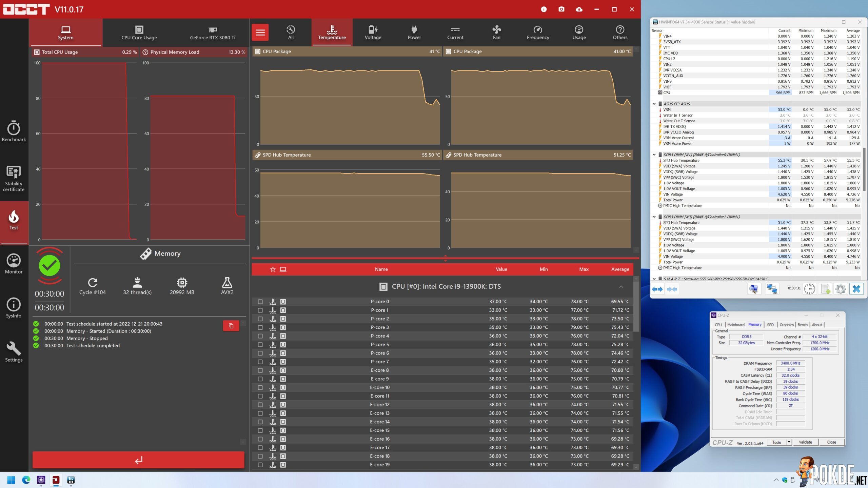Click the cloud download icon in title bar
The image size is (868, 488).
(x=579, y=9)
